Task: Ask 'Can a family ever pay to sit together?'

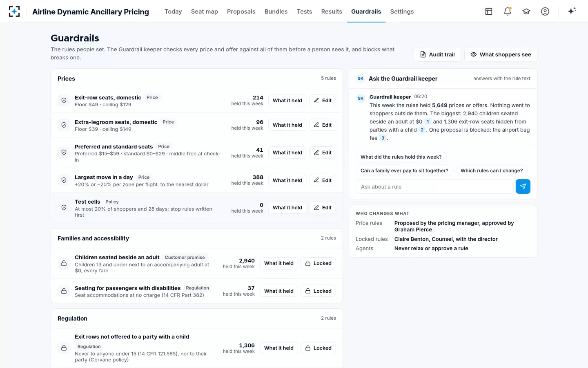Action: 404,171
